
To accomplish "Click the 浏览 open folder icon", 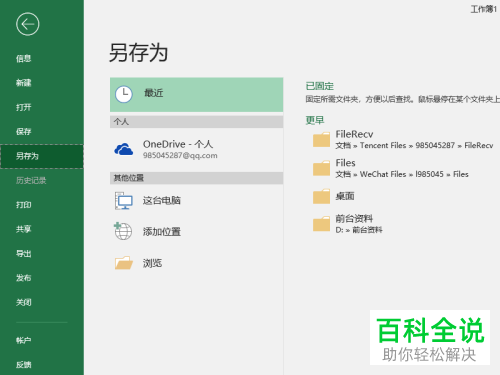I will pyautogui.click(x=124, y=263).
